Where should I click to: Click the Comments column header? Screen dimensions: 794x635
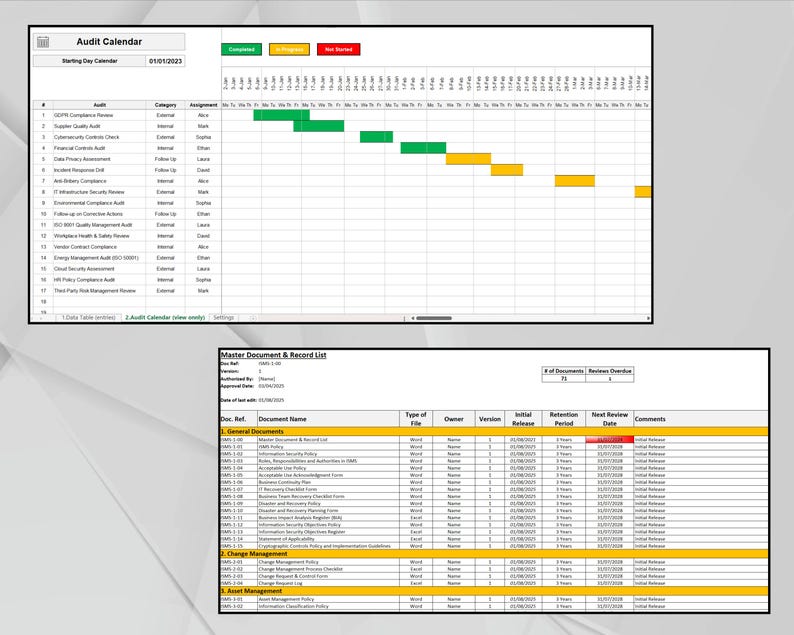[x=701, y=419]
